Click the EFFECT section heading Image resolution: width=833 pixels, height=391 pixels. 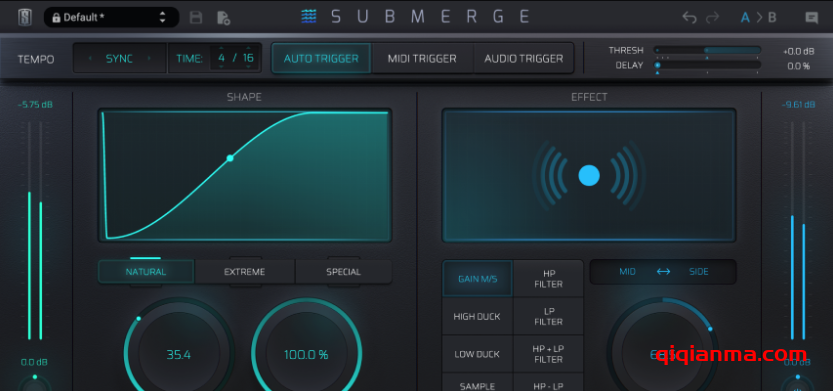589,97
